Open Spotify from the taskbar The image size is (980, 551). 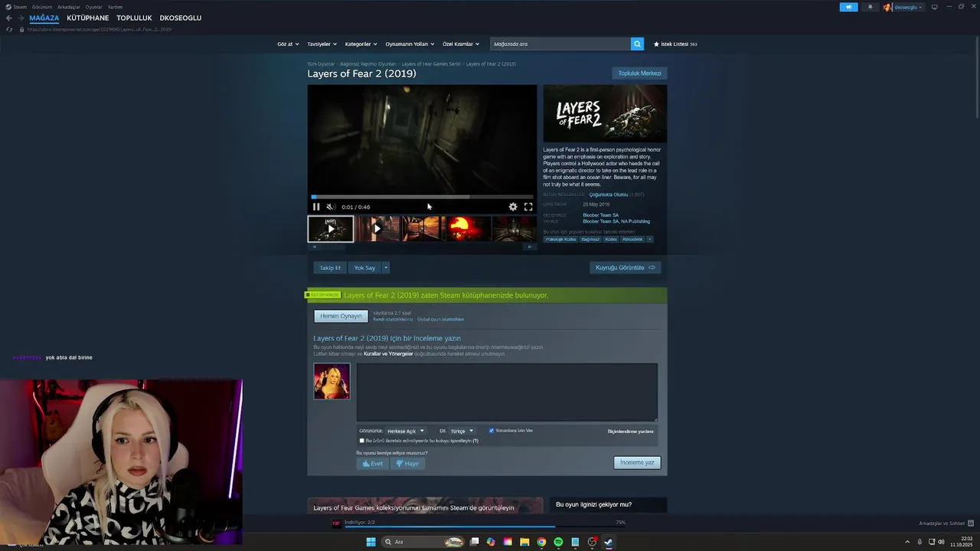(x=558, y=542)
